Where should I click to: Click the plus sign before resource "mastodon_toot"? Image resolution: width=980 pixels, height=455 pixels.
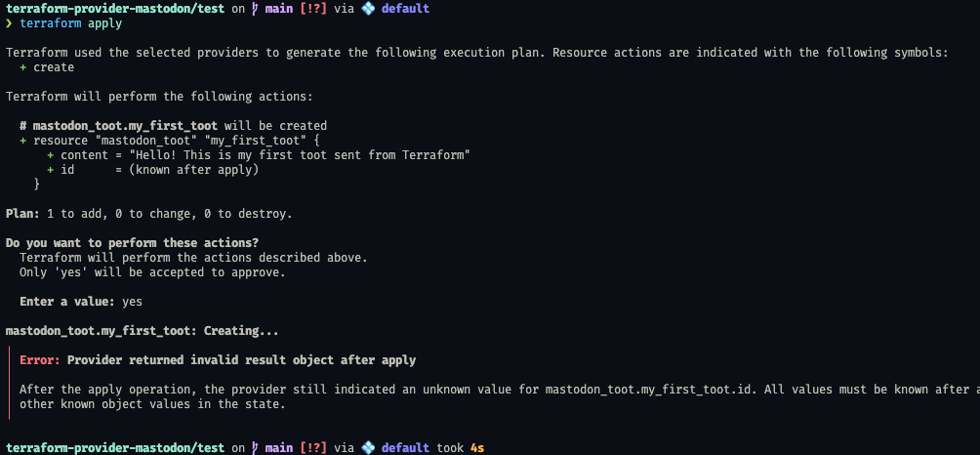[23, 141]
